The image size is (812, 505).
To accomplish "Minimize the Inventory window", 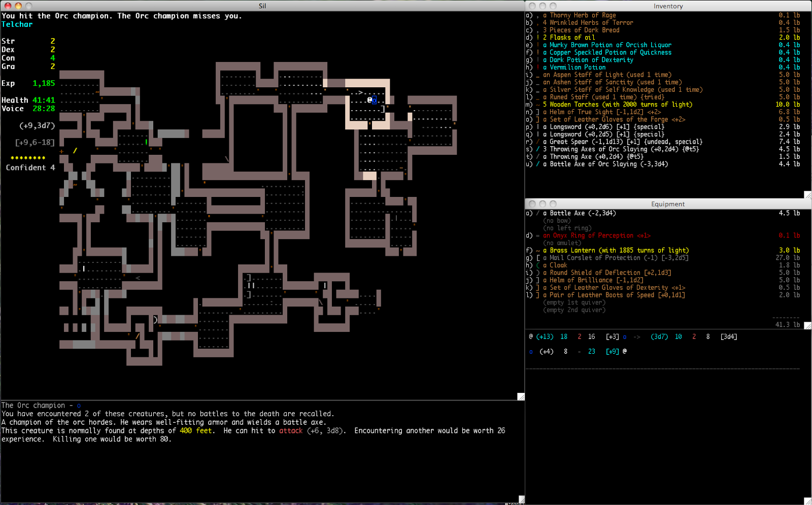I will [543, 6].
